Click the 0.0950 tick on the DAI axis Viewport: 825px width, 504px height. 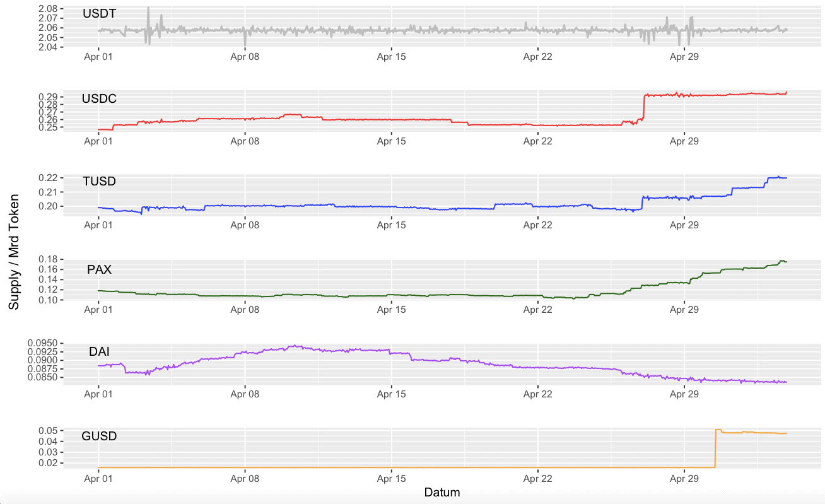(x=43, y=344)
